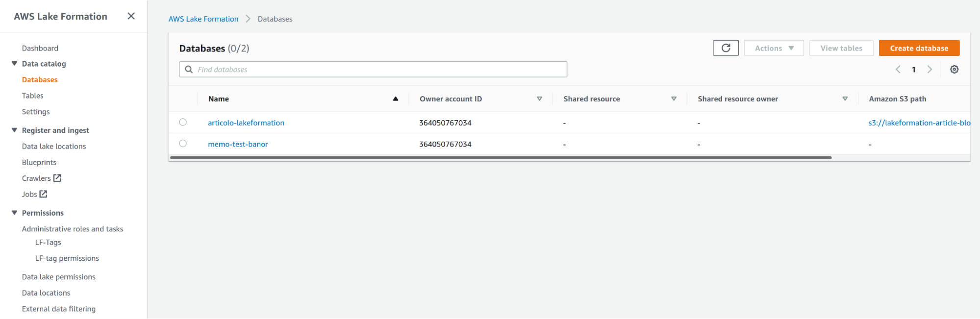The width and height of the screenshot is (980, 319).
Task: Open memo-test-banor database link
Action: pos(238,144)
